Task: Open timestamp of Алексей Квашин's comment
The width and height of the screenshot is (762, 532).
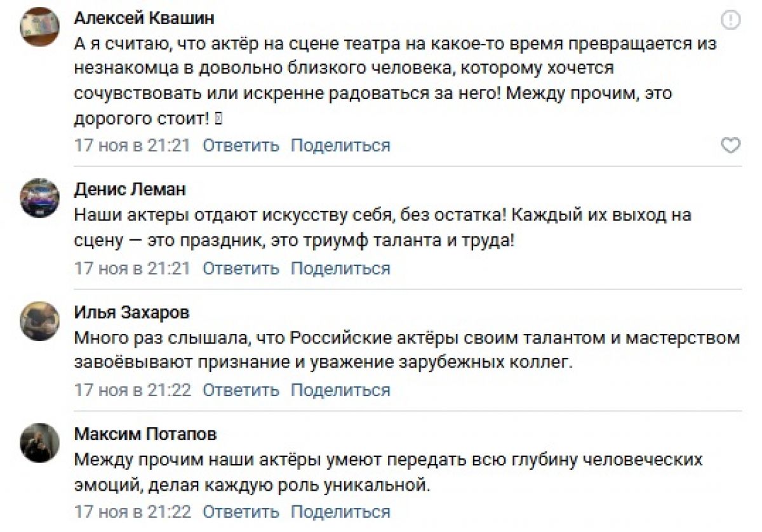Action: [x=132, y=145]
